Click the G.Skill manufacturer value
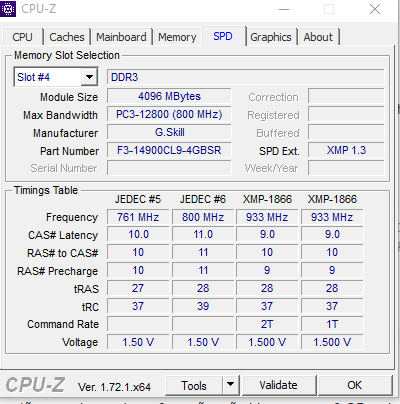 coord(169,132)
